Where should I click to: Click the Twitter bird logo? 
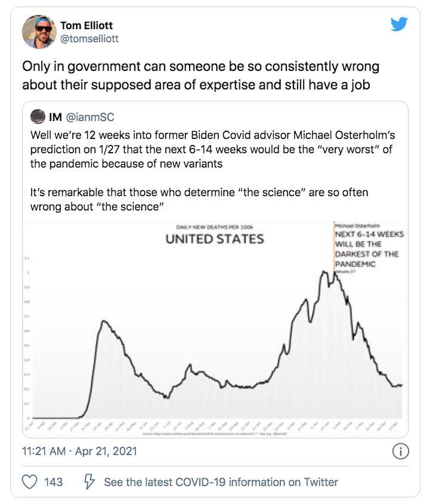tap(398, 24)
